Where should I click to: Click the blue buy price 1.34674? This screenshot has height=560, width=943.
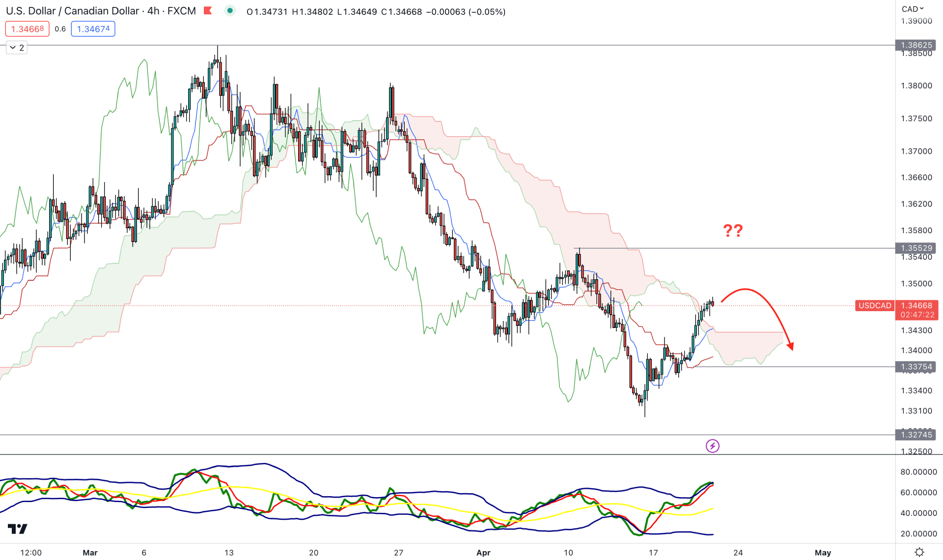[93, 29]
